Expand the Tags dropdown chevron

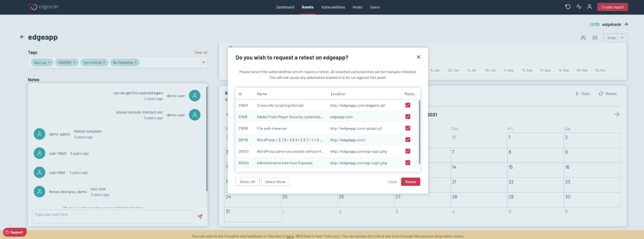tap(204, 62)
